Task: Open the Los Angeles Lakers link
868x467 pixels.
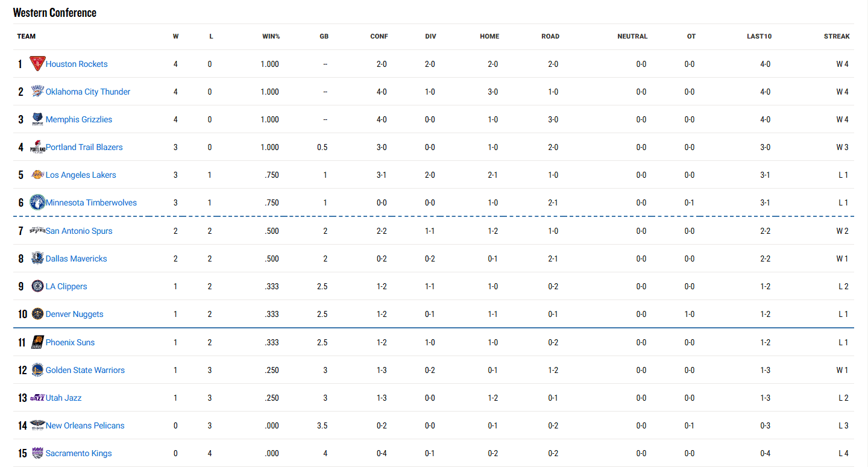Action: [x=81, y=175]
